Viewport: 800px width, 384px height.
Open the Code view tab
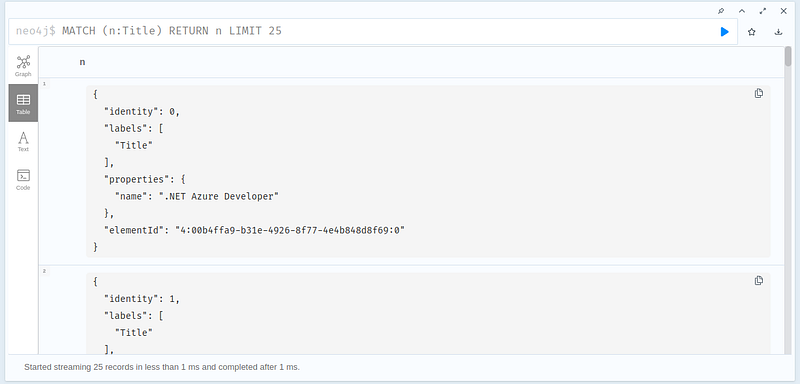pos(23,180)
